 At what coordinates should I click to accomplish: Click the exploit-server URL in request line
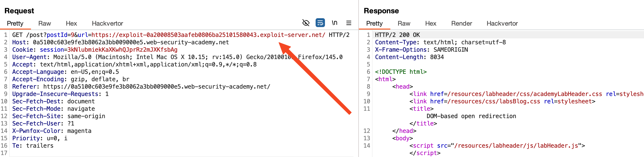pyautogui.click(x=208, y=35)
